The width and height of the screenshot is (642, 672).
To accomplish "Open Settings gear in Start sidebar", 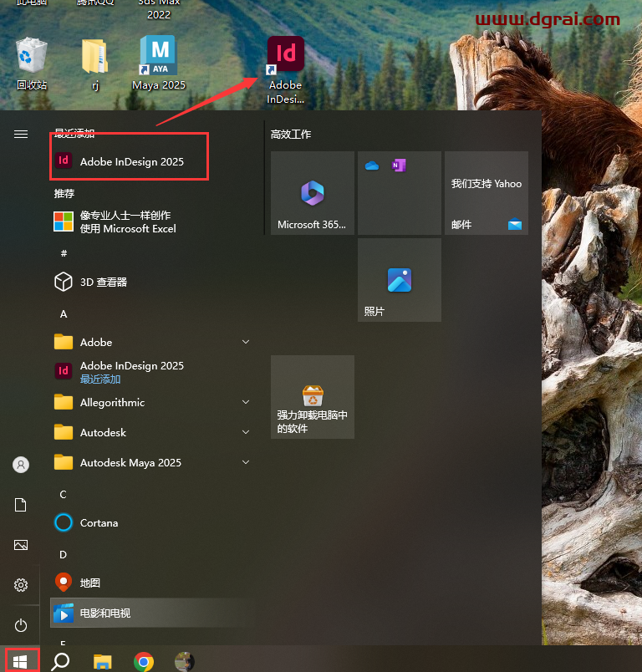I will (21, 585).
